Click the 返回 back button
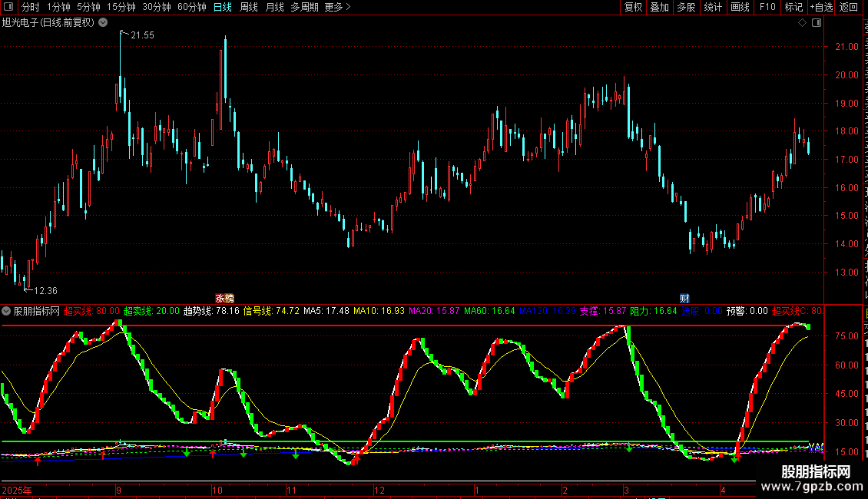This screenshot has height=499, width=868. (849, 7)
